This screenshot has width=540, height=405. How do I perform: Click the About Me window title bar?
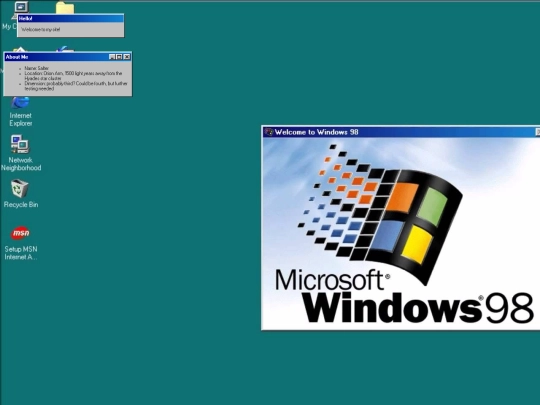[x=68, y=57]
